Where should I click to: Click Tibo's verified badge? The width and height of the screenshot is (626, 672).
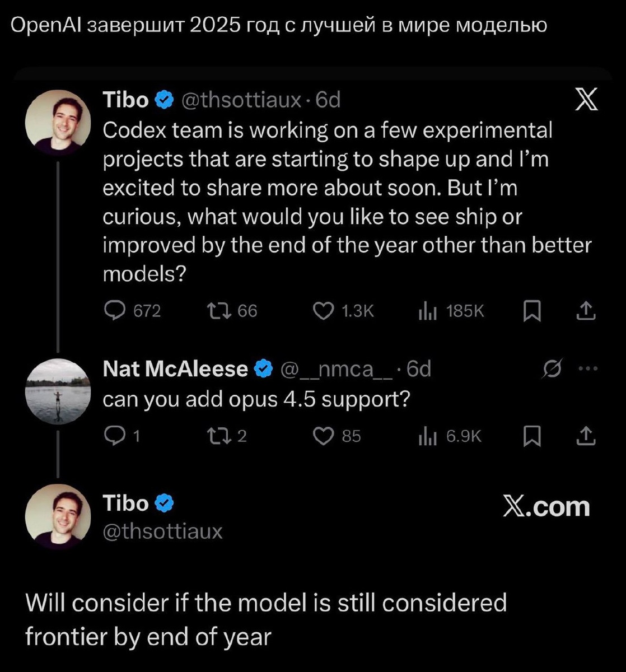point(165,99)
